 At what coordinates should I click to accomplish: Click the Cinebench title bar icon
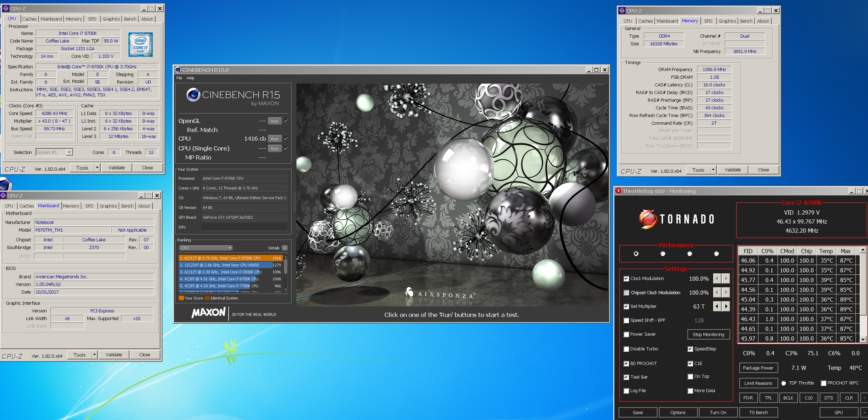(x=178, y=70)
